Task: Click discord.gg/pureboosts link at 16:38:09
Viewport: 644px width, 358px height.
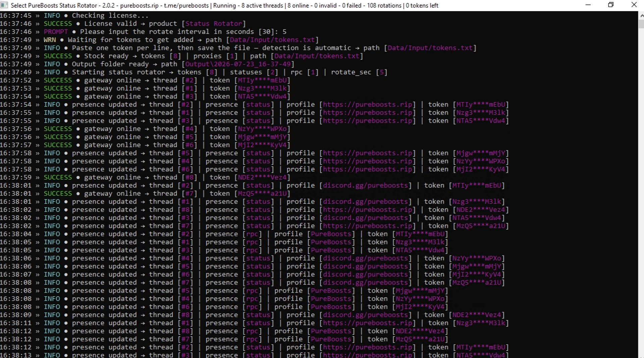Action: pos(365,315)
